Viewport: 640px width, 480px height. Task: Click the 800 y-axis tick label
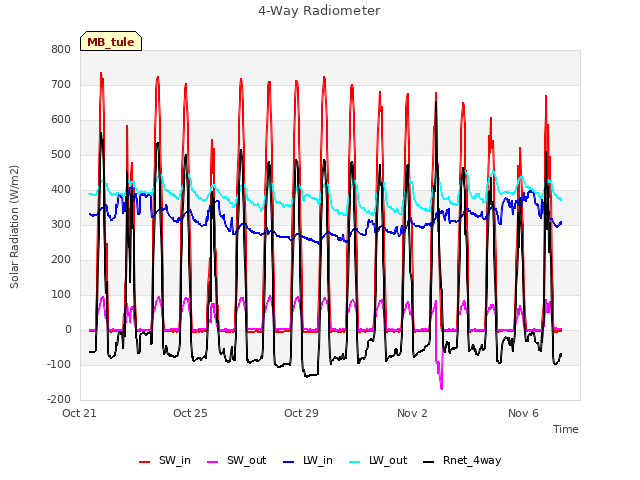(x=61, y=49)
